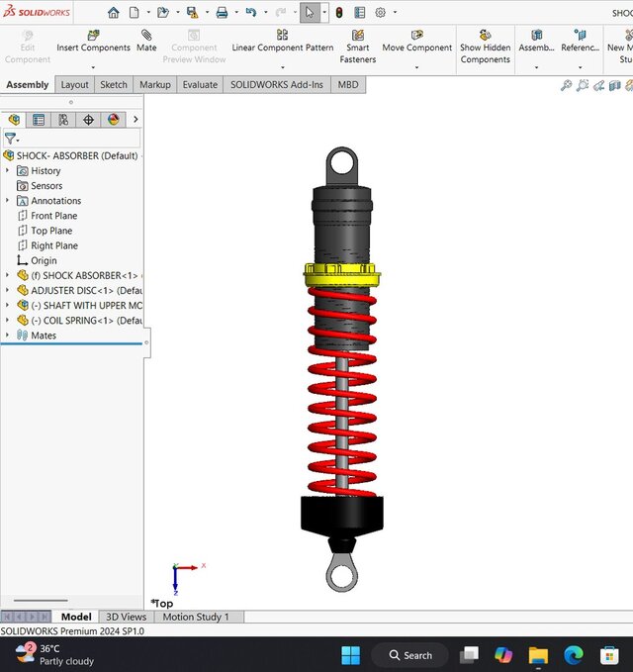Screen dimensions: 633x672
Task: Open the Options gear icon
Action: [381, 13]
